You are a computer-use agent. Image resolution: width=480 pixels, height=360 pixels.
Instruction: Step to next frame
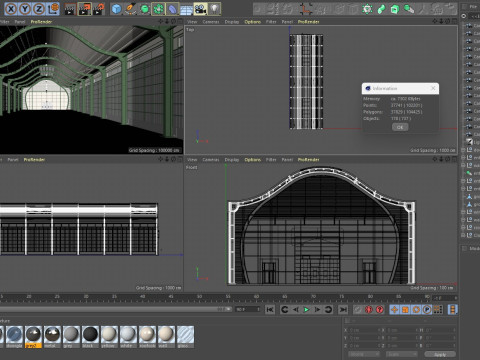[x=317, y=310]
